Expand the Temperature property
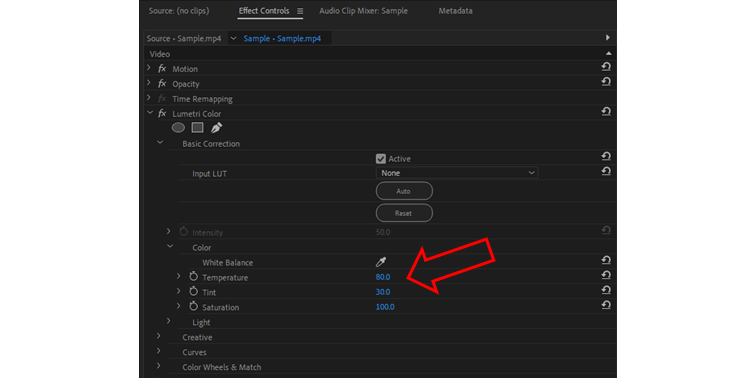The image size is (756, 378). 178,276
